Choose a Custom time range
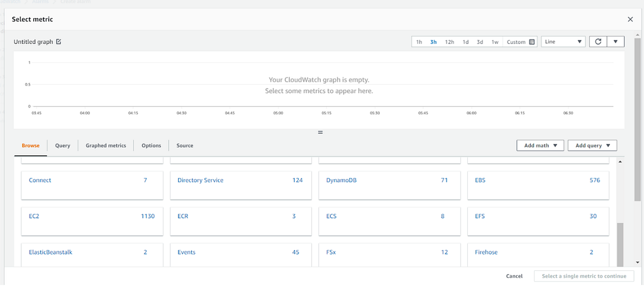Screen dimensions: 644x286 click(516, 42)
